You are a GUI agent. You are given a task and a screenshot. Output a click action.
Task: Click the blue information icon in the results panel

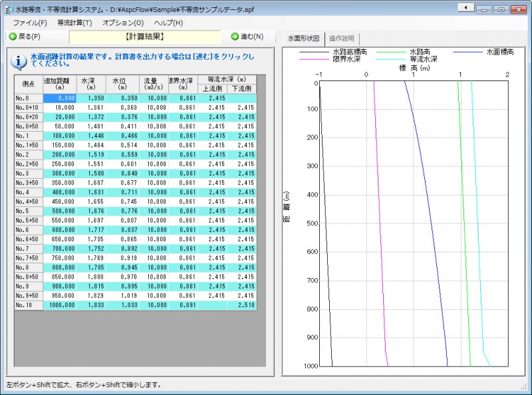pyautogui.click(x=19, y=61)
